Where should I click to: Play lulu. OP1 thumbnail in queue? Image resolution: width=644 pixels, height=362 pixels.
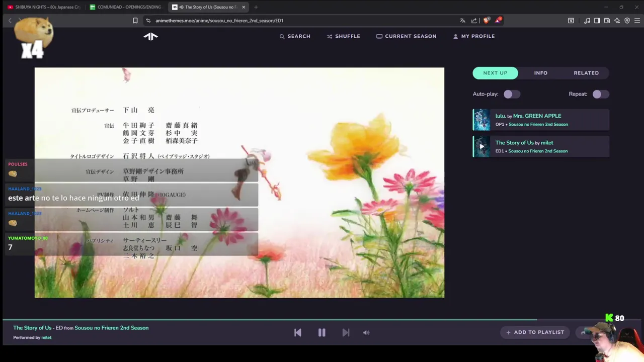tap(481, 120)
